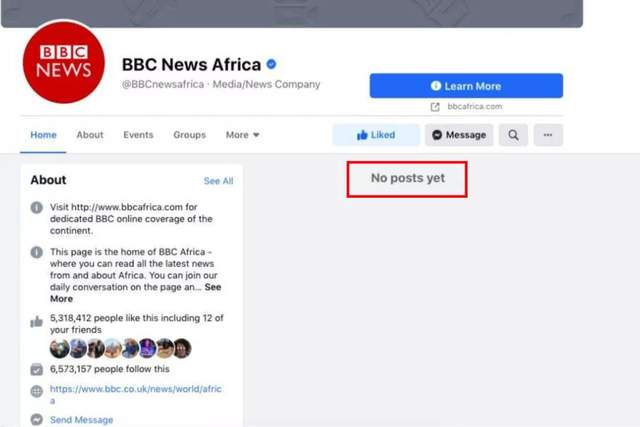
Task: Click the BBC News profile picture
Action: click(63, 61)
